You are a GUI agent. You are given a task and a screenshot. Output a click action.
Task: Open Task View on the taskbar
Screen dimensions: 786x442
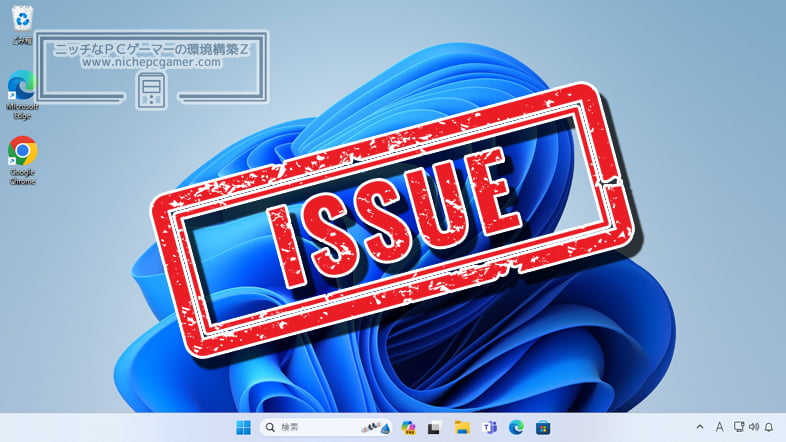(435, 427)
